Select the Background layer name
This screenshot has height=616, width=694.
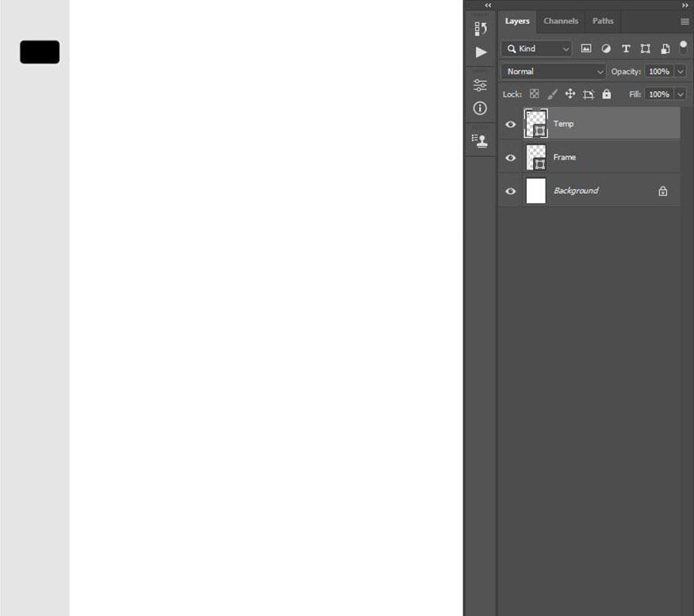(576, 191)
